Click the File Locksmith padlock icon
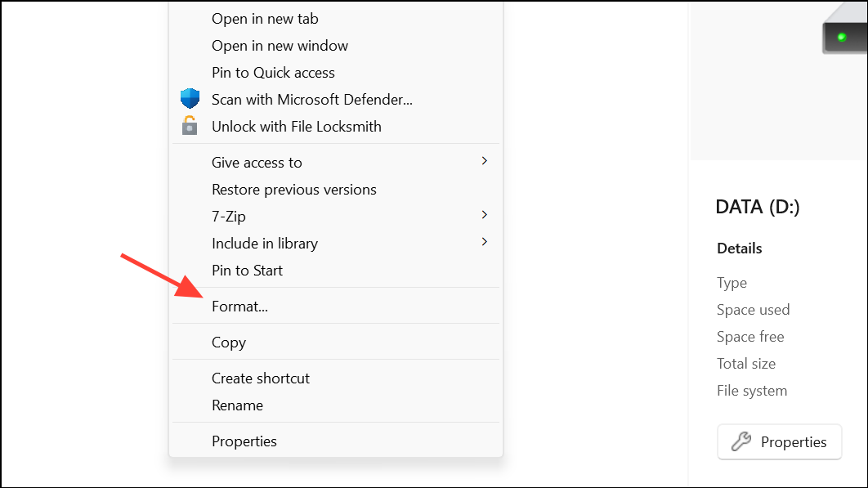This screenshot has width=868, height=488. coord(190,126)
